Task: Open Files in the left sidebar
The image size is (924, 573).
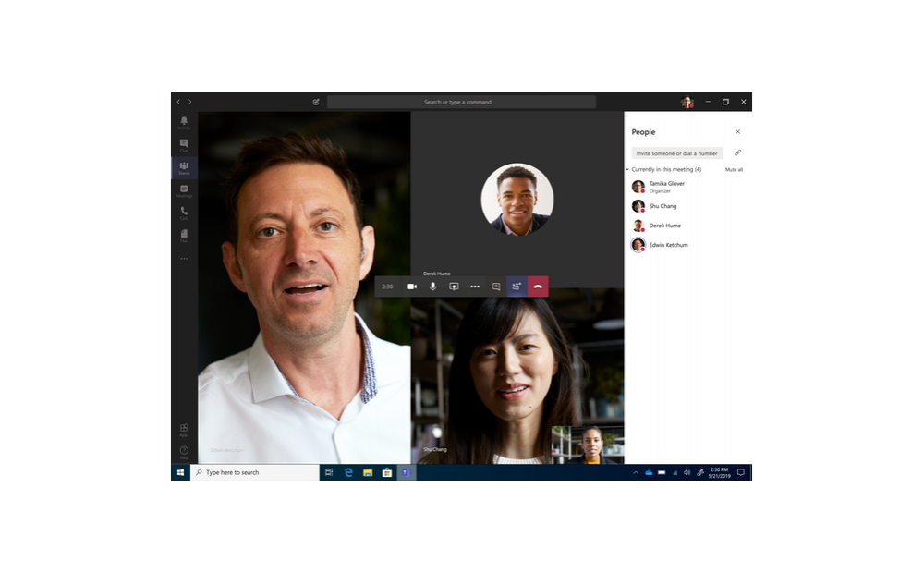Action: coord(184,235)
